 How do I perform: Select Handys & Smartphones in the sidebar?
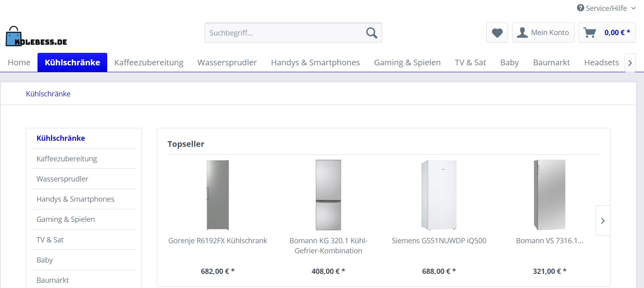point(84,199)
